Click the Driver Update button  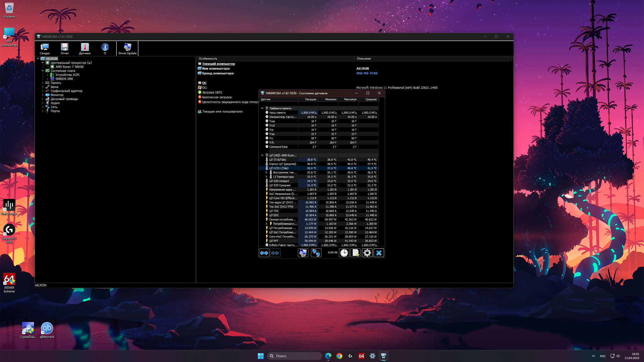(127, 49)
